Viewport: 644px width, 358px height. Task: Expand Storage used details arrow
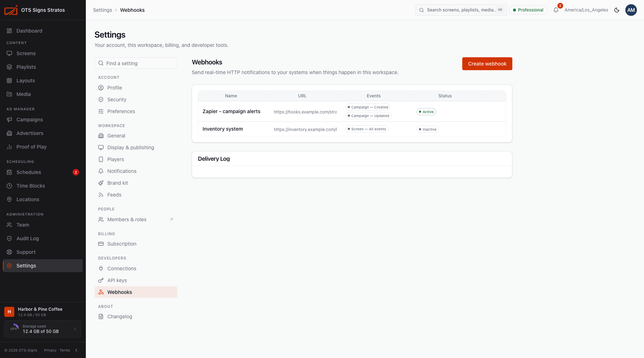pyautogui.click(x=75, y=329)
